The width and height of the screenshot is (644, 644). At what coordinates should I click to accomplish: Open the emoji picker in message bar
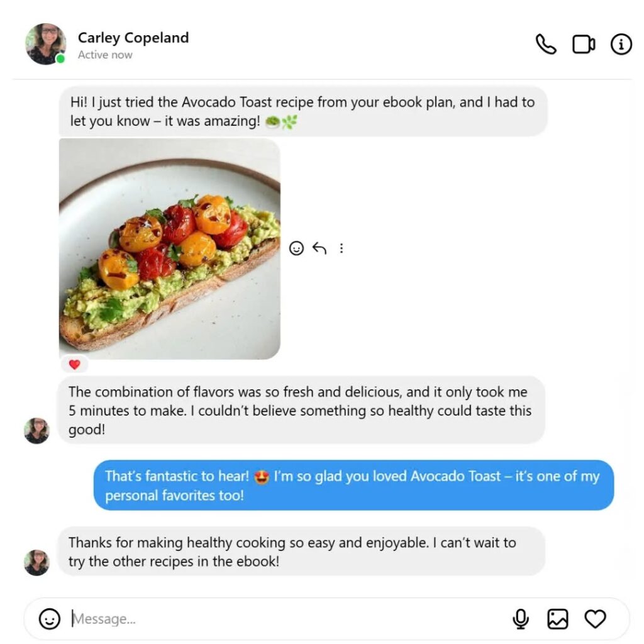(49, 619)
